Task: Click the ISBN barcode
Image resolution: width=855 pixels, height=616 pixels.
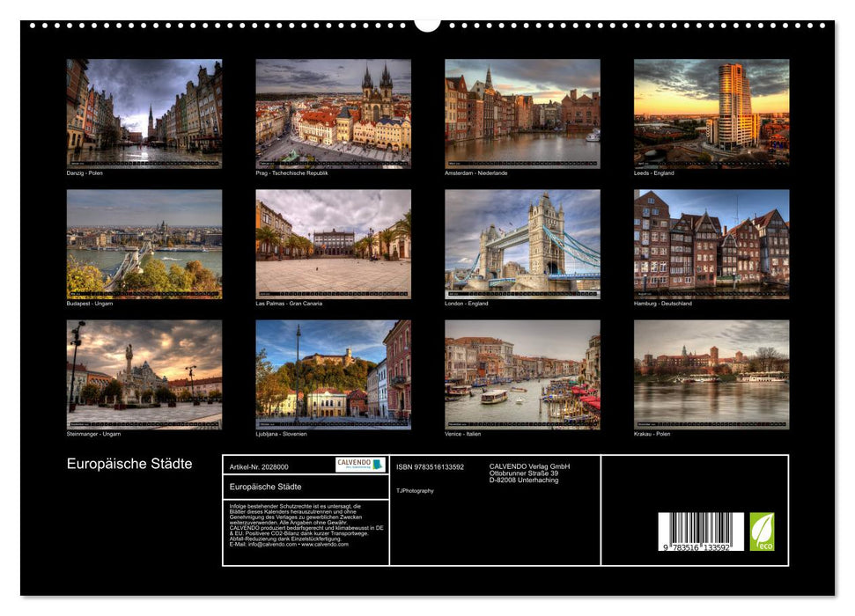Action: pos(700,532)
